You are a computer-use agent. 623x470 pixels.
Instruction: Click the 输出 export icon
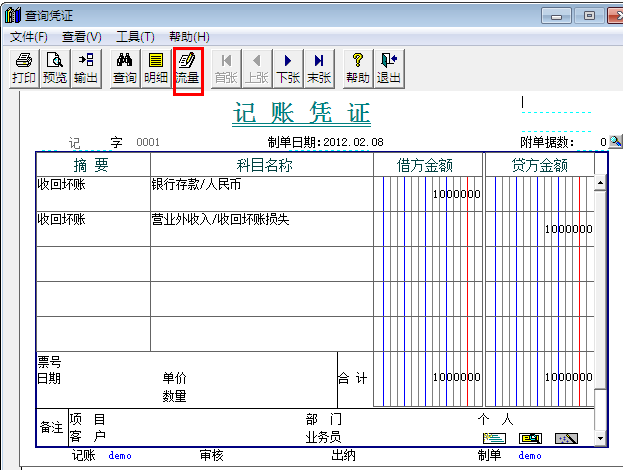point(86,68)
